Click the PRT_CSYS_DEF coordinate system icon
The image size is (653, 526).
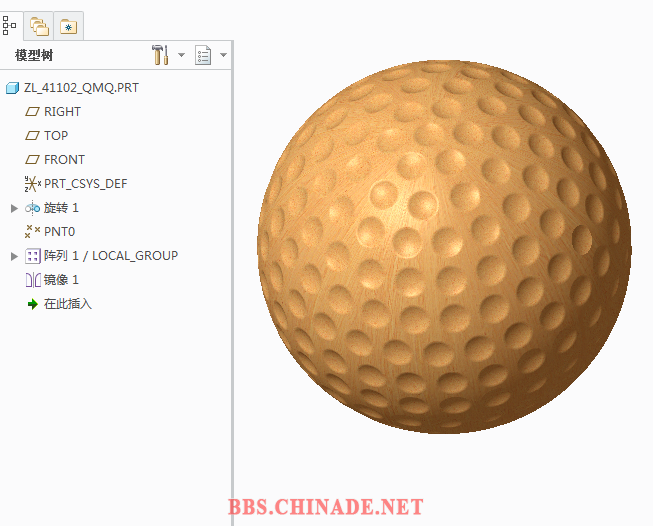(x=33, y=184)
